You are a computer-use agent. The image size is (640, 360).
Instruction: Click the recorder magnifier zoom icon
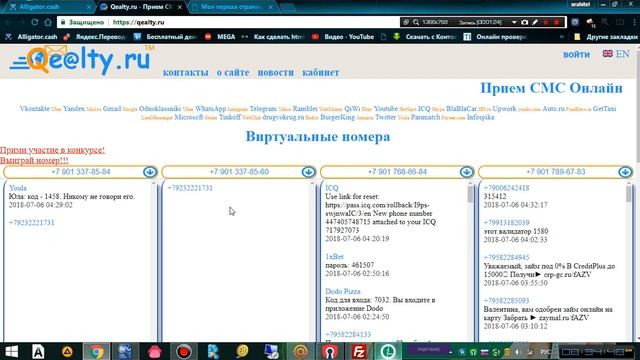tap(416, 22)
